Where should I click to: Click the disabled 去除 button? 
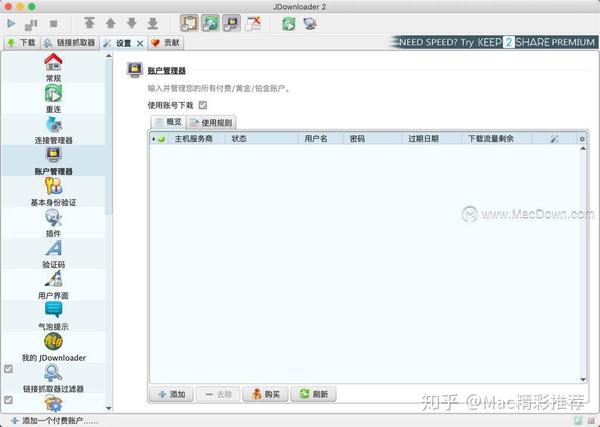pos(218,394)
